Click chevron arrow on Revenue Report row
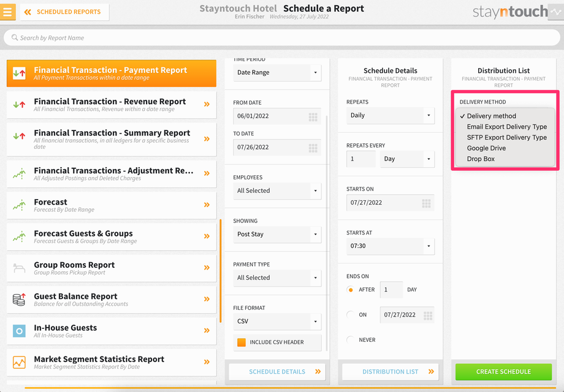Image resolution: width=564 pixels, height=392 pixels. coord(207,104)
